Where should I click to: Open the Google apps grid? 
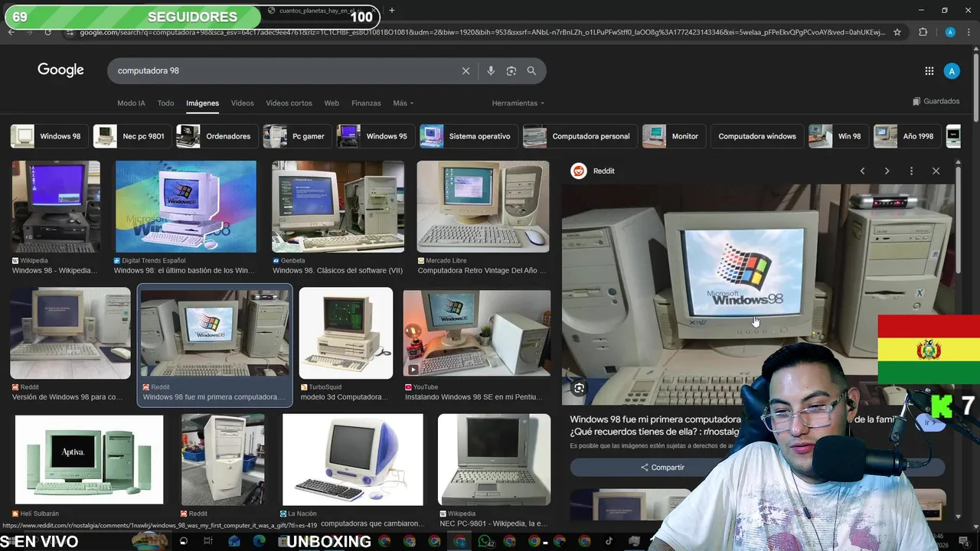pyautogui.click(x=929, y=71)
